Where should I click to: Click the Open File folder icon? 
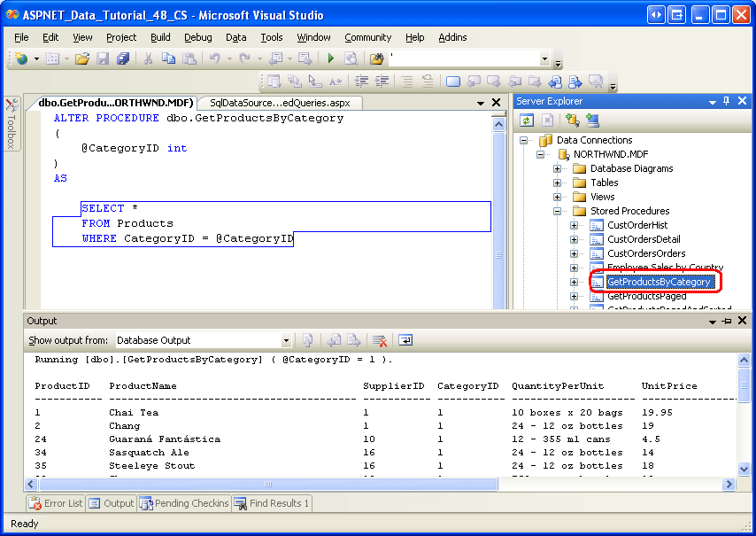point(81,58)
